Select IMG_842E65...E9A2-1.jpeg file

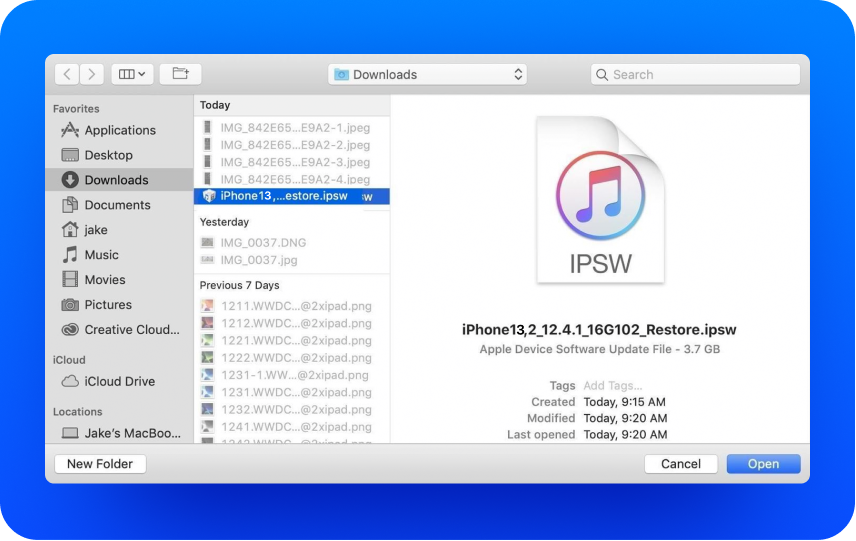pyautogui.click(x=292, y=128)
